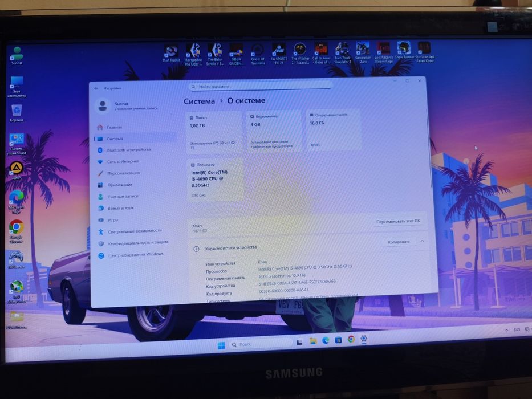Open Star Wars Jedi Fallen Order shortcut
Image resolution: width=532 pixels, height=399 pixels.
click(425, 52)
